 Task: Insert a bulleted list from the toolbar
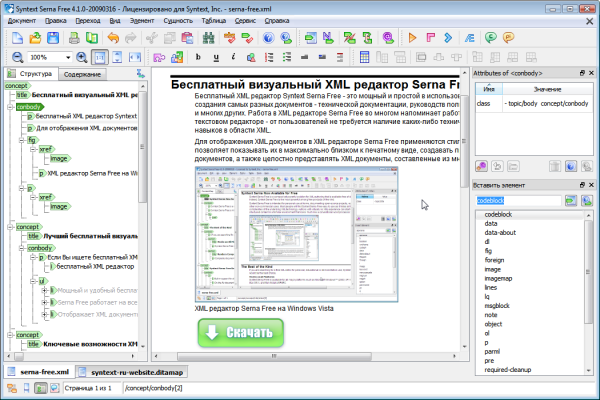(287, 57)
